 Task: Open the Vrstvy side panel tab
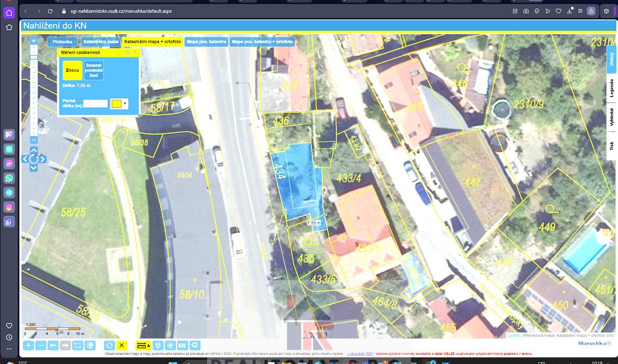pyautogui.click(x=611, y=59)
